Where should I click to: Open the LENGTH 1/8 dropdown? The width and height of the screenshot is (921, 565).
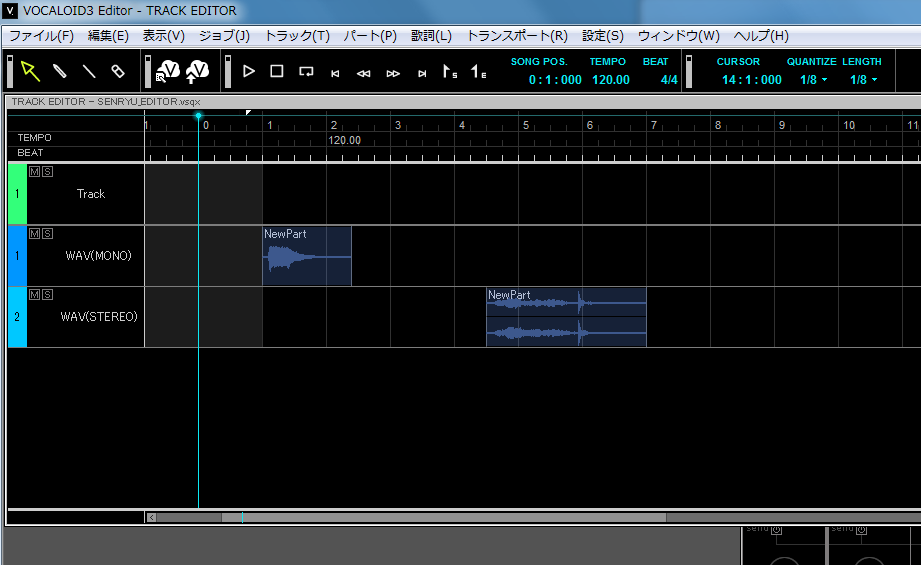[x=863, y=80]
